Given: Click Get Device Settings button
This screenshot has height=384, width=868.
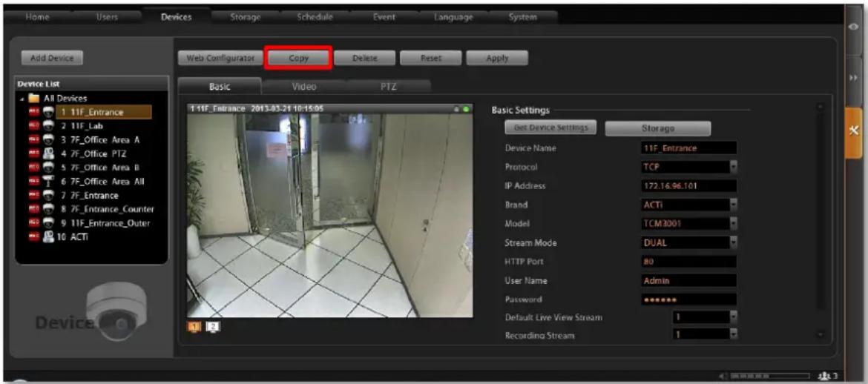Looking at the screenshot, I should tap(550, 128).
